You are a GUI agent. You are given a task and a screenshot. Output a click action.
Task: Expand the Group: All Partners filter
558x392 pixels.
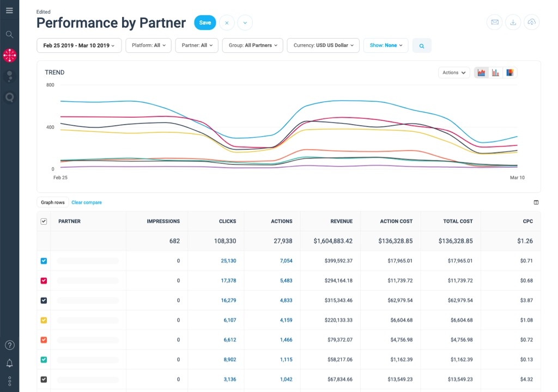pyautogui.click(x=253, y=46)
